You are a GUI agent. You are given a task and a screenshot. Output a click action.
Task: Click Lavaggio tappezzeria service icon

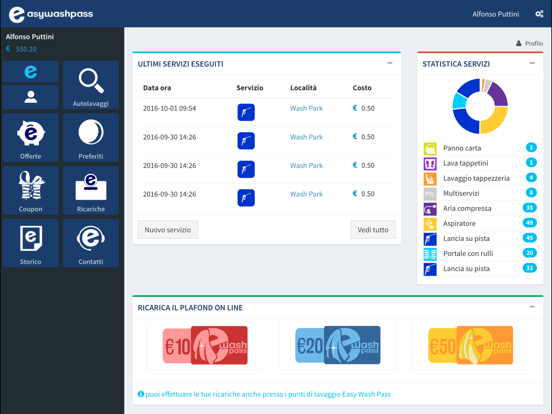pyautogui.click(x=430, y=179)
